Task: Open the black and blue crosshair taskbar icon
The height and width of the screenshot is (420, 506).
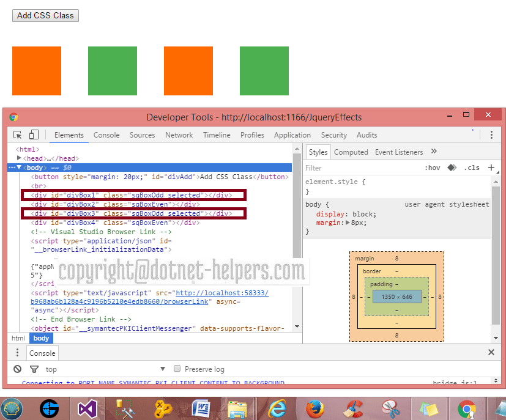Action: pyautogui.click(x=50, y=409)
